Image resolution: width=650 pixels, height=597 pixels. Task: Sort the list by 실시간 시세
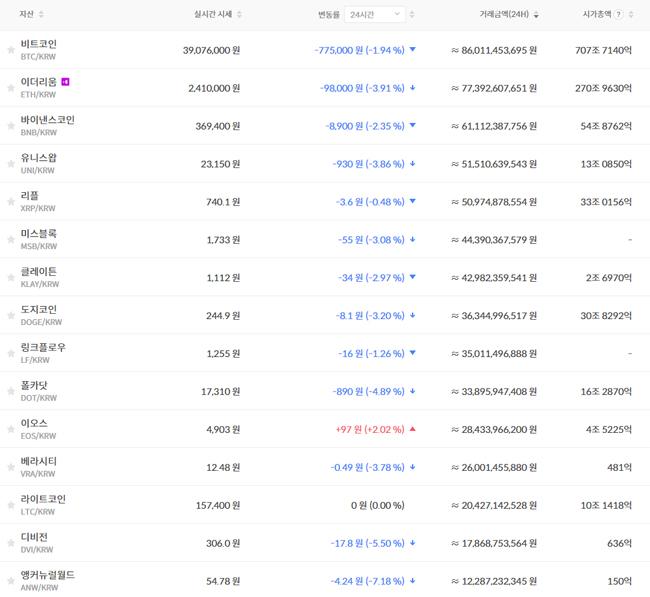click(x=216, y=15)
